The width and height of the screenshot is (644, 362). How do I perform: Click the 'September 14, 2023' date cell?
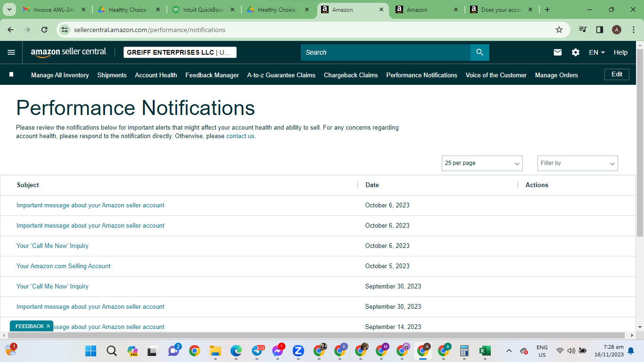393,327
